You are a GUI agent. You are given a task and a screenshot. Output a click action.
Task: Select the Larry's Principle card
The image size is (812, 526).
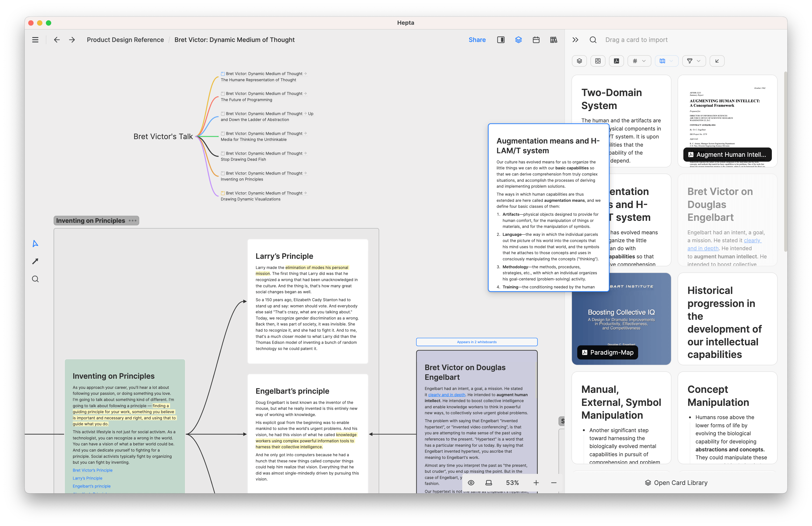307,301
